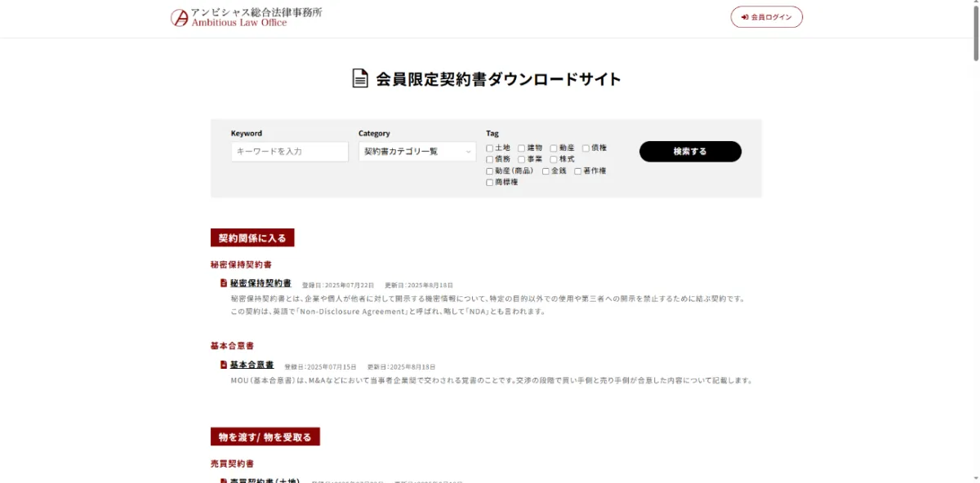Tick the 債権 tag checkbox
The width and height of the screenshot is (980, 483).
pyautogui.click(x=586, y=148)
